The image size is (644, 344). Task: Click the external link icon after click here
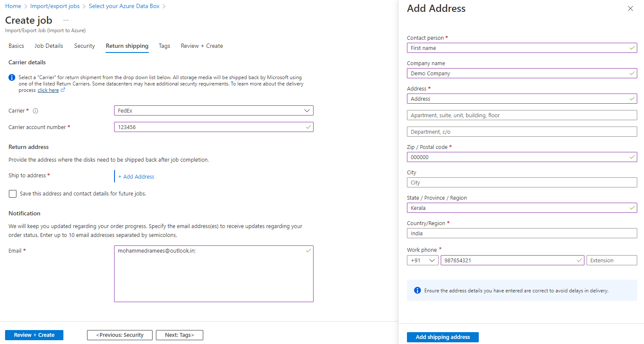click(63, 90)
